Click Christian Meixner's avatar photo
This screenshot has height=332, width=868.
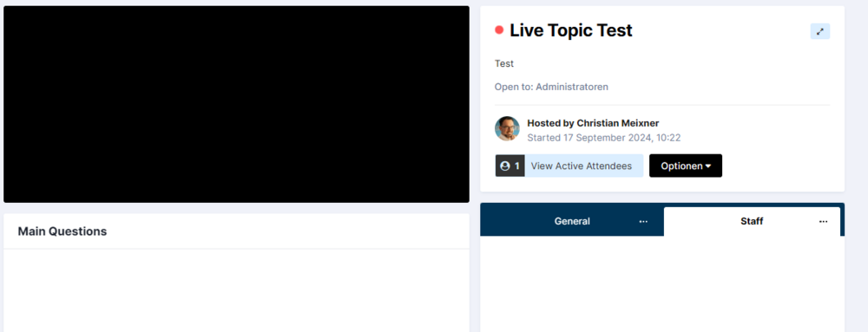pyautogui.click(x=507, y=128)
